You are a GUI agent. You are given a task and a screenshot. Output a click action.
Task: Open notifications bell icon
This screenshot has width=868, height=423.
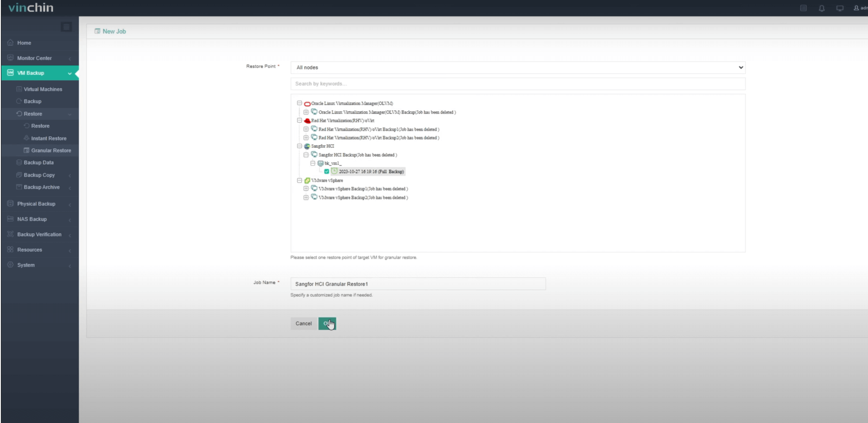pyautogui.click(x=822, y=8)
